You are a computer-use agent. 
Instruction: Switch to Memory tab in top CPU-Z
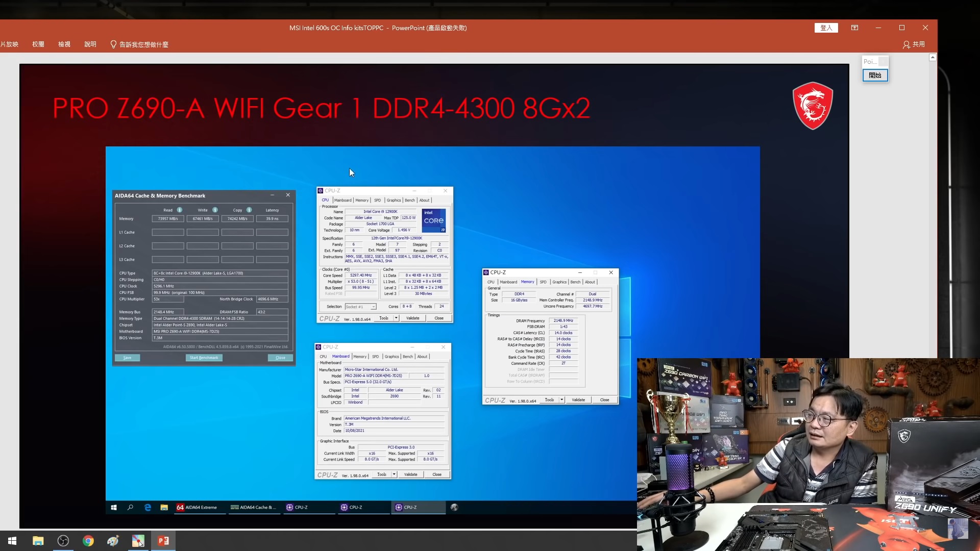(x=362, y=200)
